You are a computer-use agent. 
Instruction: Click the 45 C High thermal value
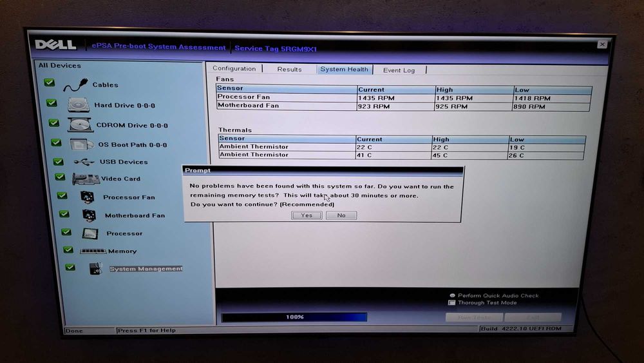pos(440,155)
